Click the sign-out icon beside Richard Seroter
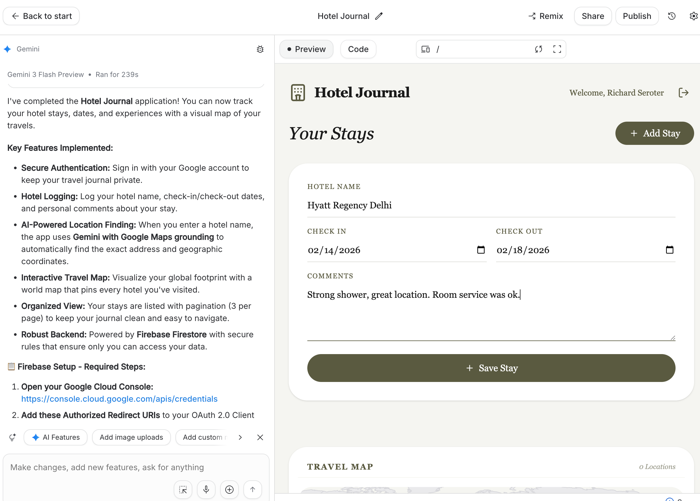This screenshot has width=700, height=501. (x=683, y=93)
